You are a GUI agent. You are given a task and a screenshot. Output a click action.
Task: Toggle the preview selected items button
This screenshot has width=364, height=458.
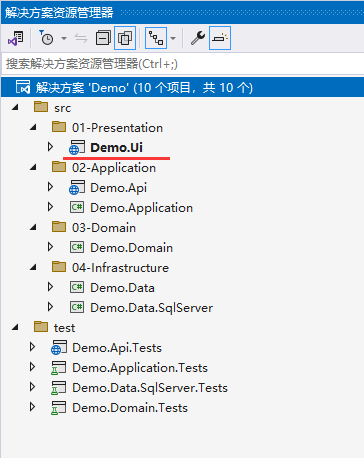[x=220, y=38]
